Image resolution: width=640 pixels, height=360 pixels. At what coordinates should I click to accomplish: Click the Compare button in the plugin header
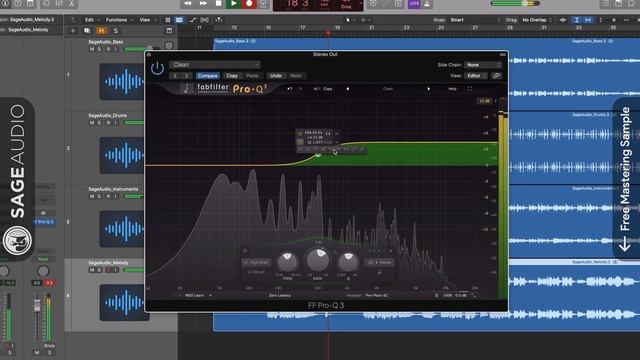point(207,76)
